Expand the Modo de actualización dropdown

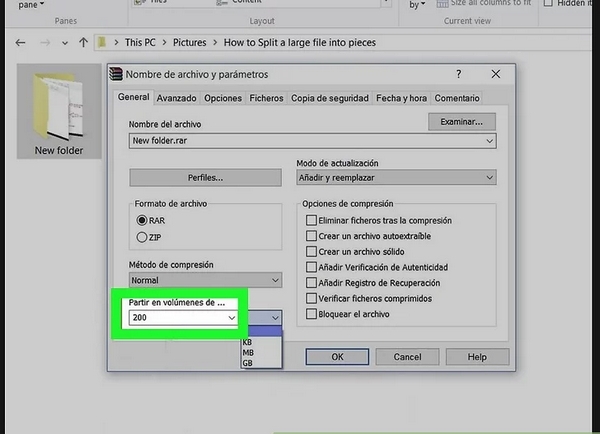point(396,177)
